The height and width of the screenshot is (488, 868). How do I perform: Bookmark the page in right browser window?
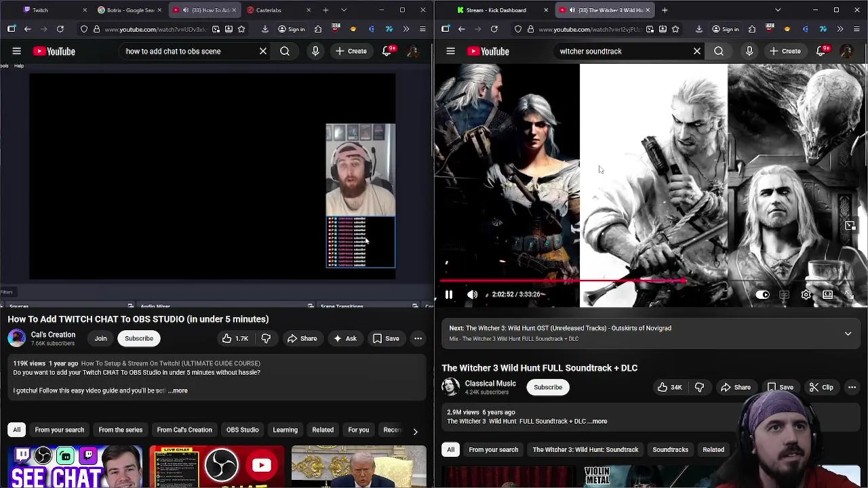675,29
